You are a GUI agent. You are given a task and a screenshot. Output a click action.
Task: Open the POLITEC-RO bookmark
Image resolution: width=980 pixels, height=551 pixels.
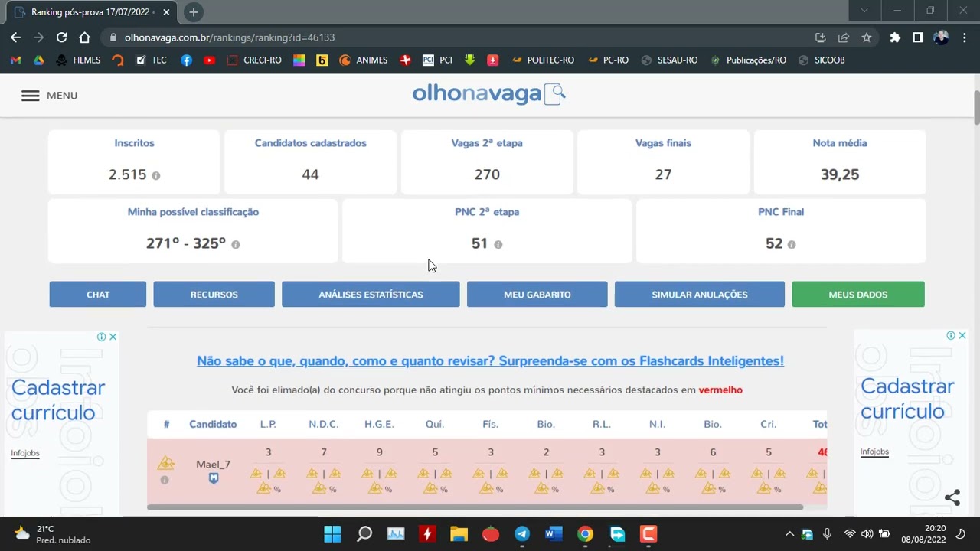pyautogui.click(x=543, y=60)
